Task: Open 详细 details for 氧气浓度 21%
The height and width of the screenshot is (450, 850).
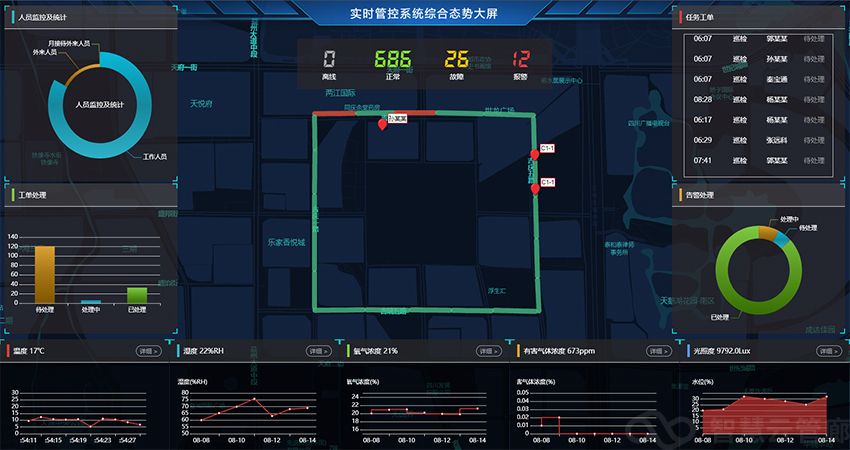Action: pos(489,351)
